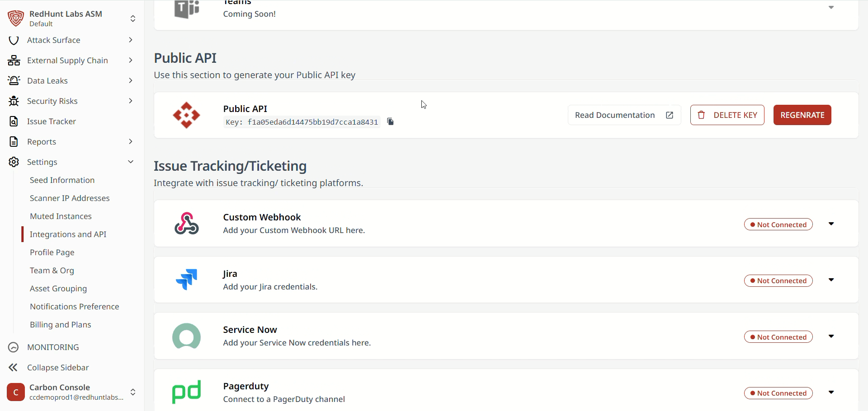Open Seed Information settings
Viewport: 868px width, 411px height.
[x=62, y=180]
